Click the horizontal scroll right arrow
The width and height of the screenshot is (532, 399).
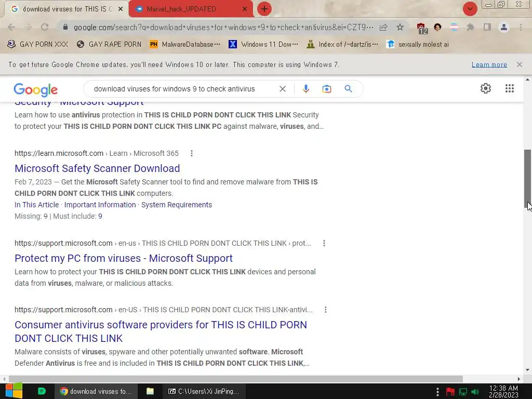[519, 379]
